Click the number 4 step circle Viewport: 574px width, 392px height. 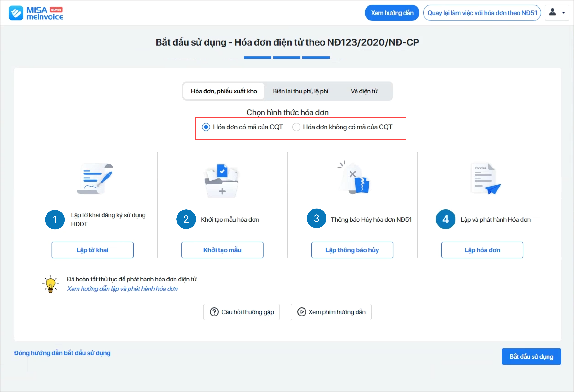(445, 219)
